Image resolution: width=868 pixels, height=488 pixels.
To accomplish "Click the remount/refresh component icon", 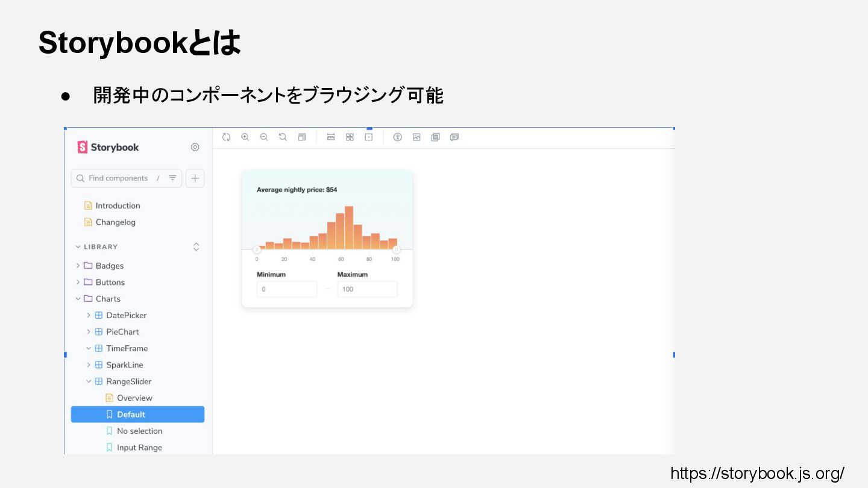I will click(226, 137).
